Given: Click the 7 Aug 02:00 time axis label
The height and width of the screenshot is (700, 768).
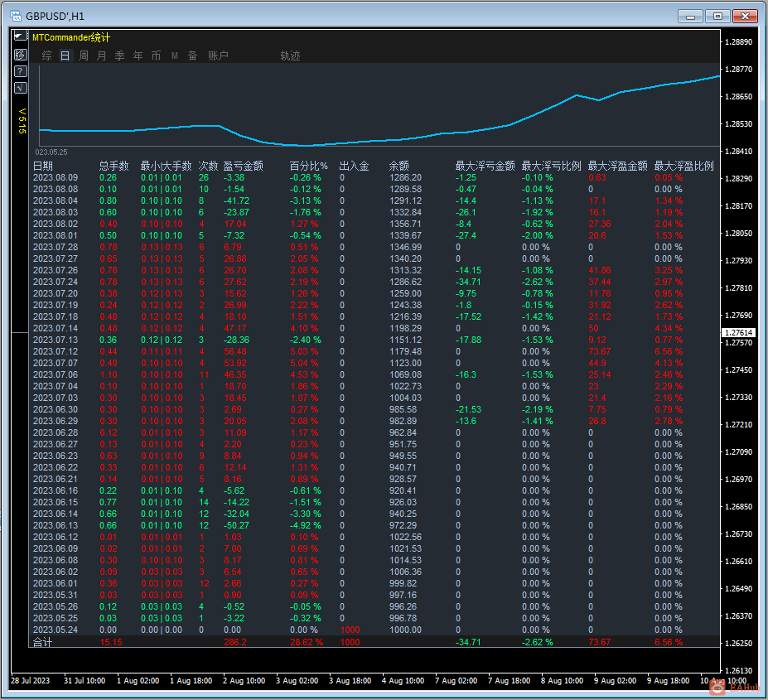Looking at the screenshot, I should 456,681.
